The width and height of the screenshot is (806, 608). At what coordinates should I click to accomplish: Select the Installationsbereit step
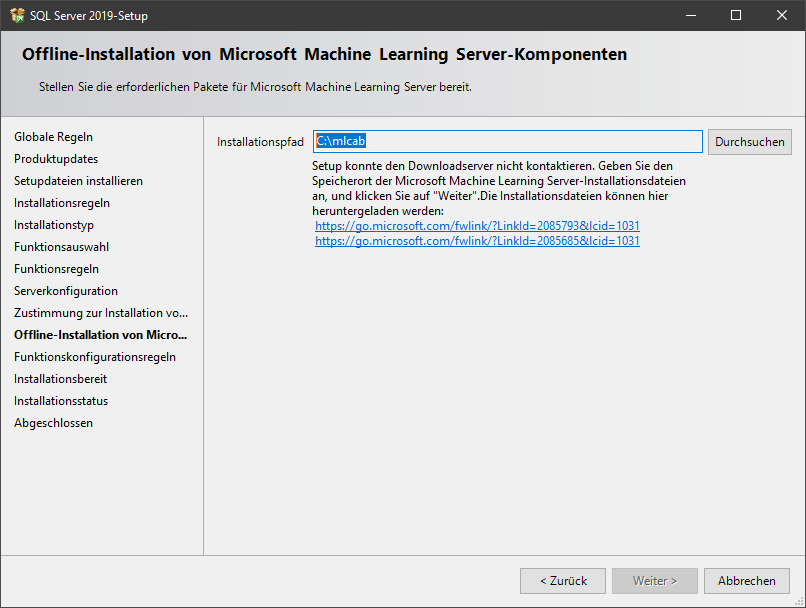coord(61,379)
